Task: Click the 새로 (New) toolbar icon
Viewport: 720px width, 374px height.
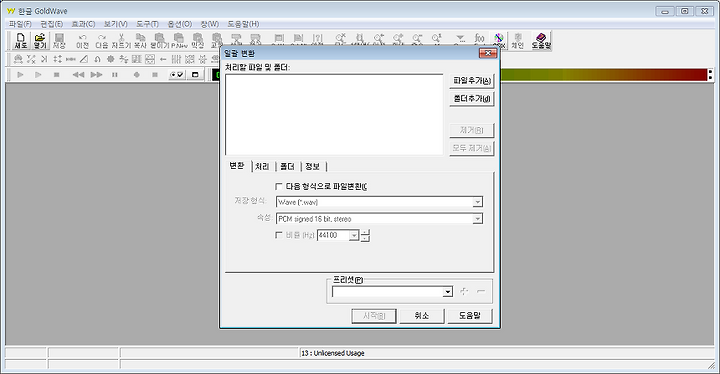Action: tap(21, 40)
